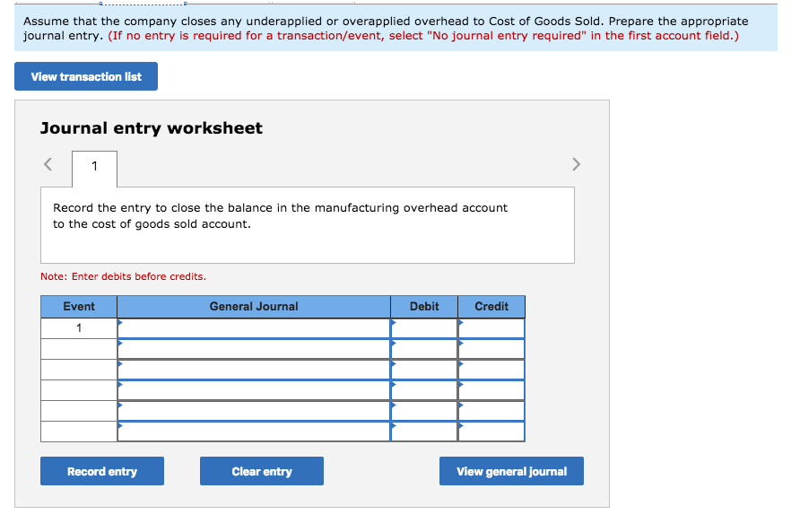Click the second row Credit input field
Screen dimensions: 800x532
(491, 347)
